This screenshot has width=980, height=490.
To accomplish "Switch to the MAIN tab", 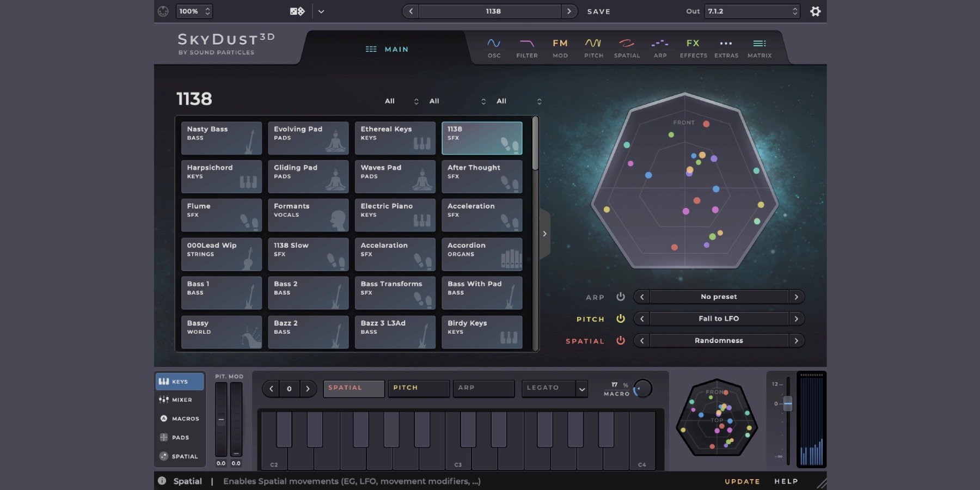I will click(x=387, y=49).
